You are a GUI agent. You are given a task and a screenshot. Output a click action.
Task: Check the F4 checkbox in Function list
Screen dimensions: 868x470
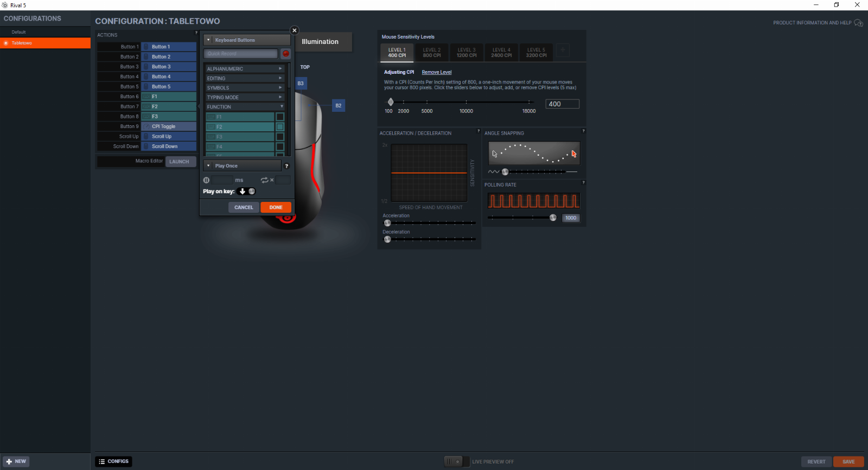[x=280, y=147]
